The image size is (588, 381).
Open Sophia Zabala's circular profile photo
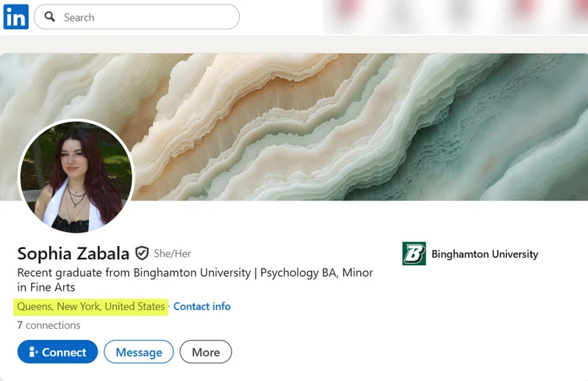(x=76, y=176)
